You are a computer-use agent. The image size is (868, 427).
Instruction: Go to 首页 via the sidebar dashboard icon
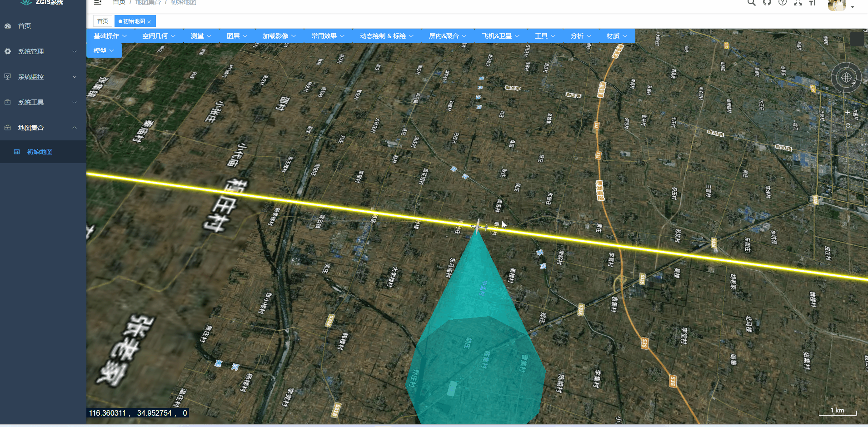pos(8,26)
